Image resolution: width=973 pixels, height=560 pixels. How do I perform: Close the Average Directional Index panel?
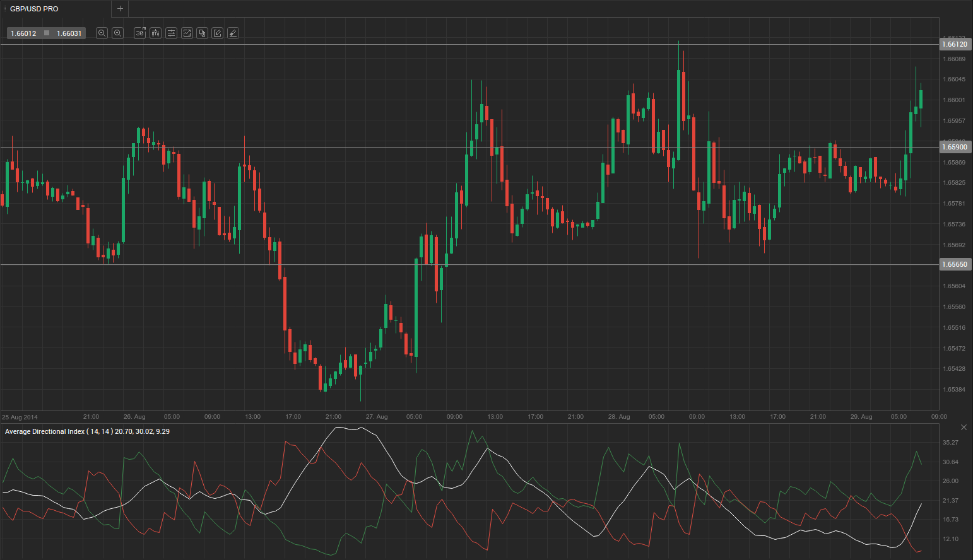pos(964,428)
